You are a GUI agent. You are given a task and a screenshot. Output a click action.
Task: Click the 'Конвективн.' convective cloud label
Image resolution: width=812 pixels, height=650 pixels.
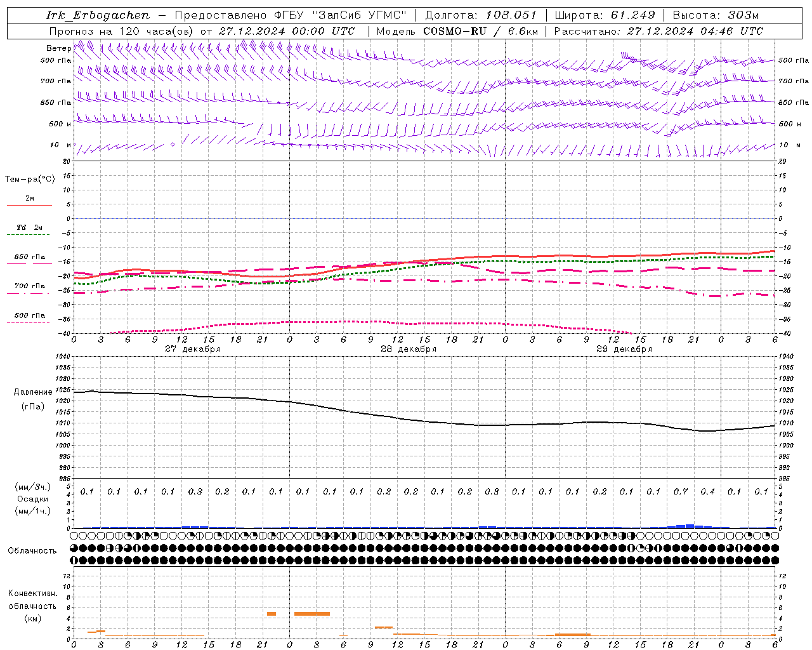[x=32, y=594]
